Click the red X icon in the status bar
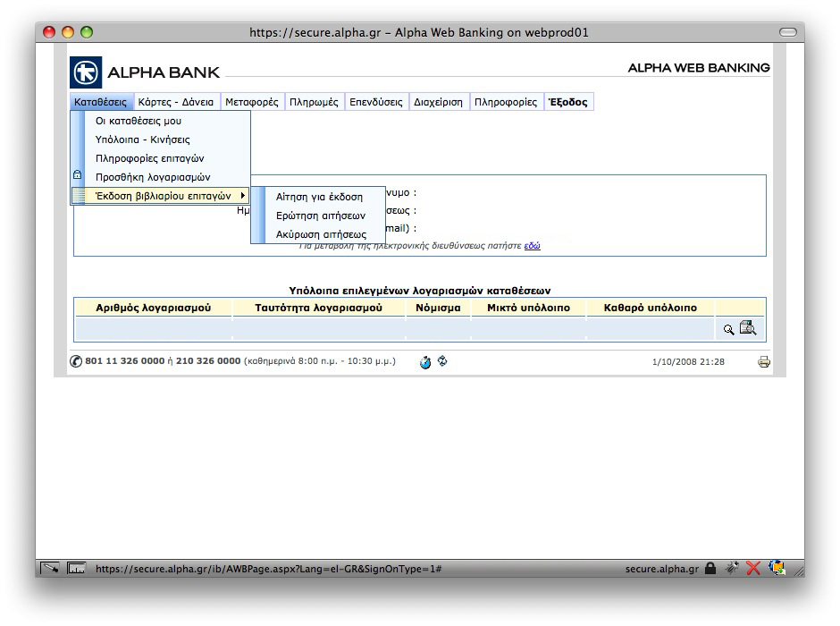 coord(753,568)
